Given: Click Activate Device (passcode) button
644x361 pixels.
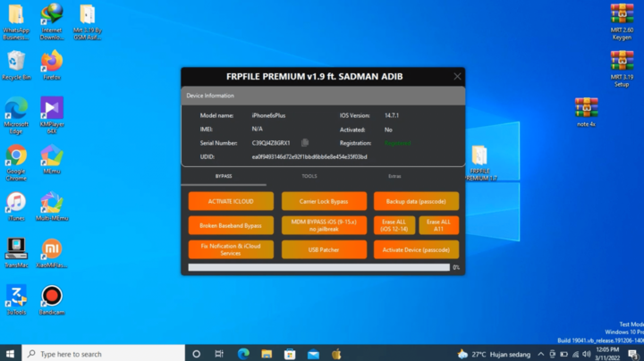Looking at the screenshot, I should [416, 249].
